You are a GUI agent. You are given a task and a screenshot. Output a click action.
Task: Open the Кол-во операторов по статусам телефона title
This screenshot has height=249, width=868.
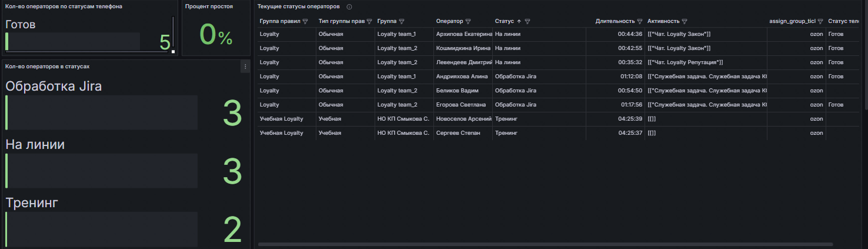tap(64, 6)
